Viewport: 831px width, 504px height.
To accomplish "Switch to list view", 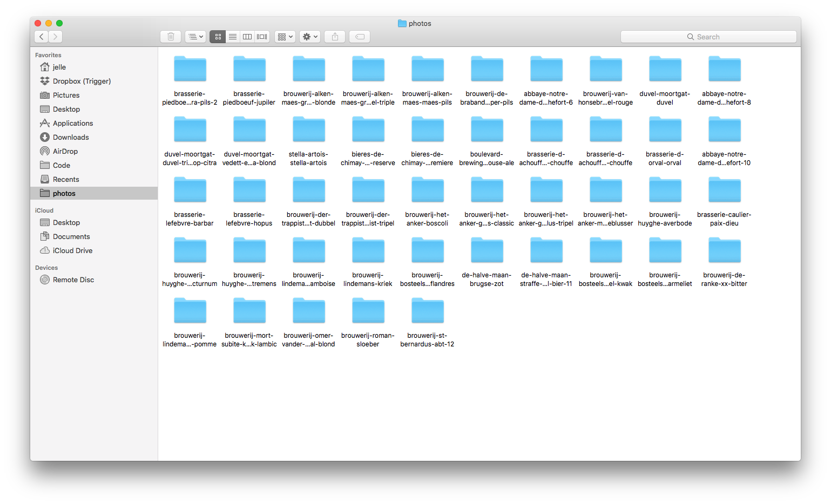I will coord(233,37).
